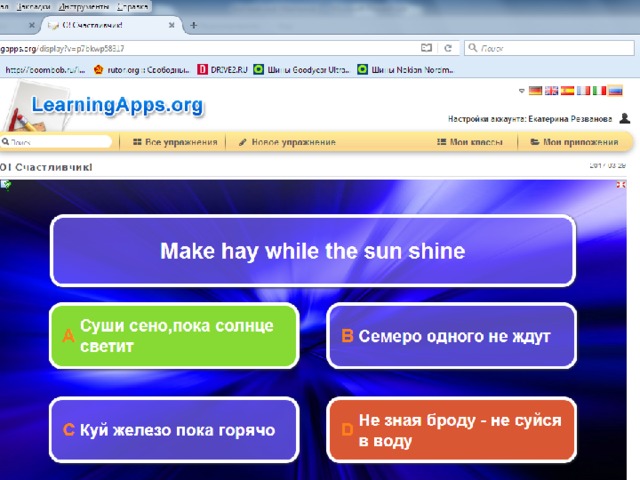Expand the language dropdown arrow beside the flags
This screenshot has width=640, height=480.
pos(521,91)
